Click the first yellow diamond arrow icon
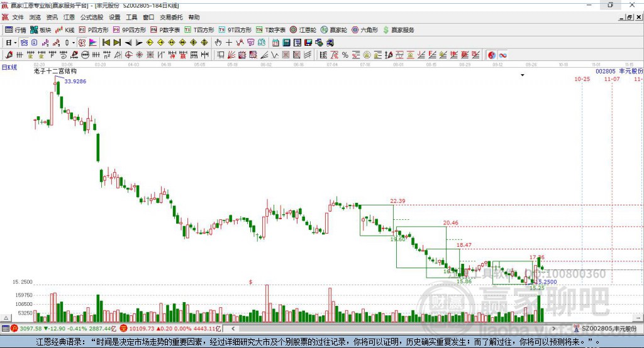This screenshot has width=644, height=348. (x=150, y=43)
